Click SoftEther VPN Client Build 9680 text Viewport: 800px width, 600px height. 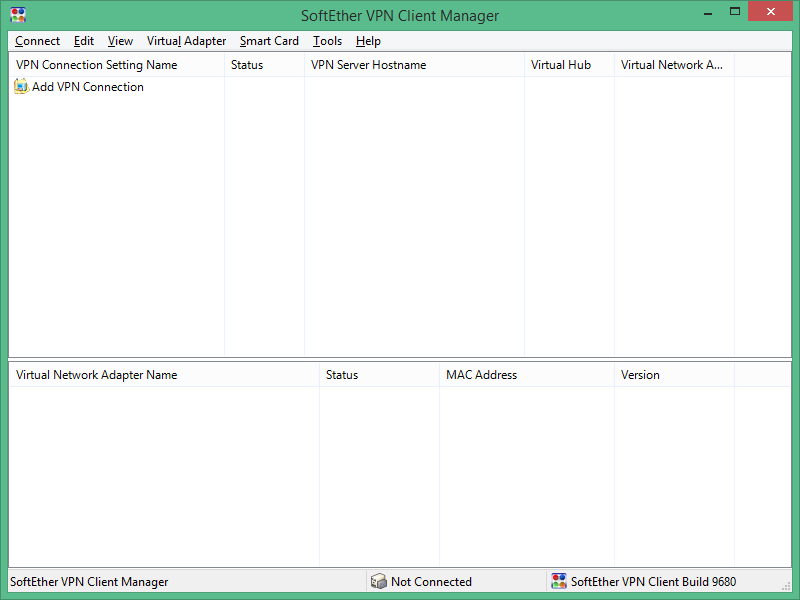(654, 582)
